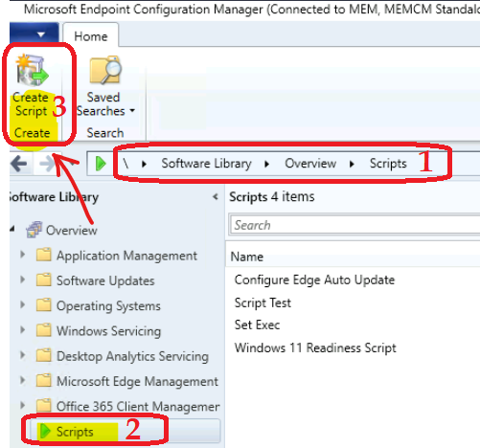Expand the Desktop Analytics Servicing folder

coord(22,355)
